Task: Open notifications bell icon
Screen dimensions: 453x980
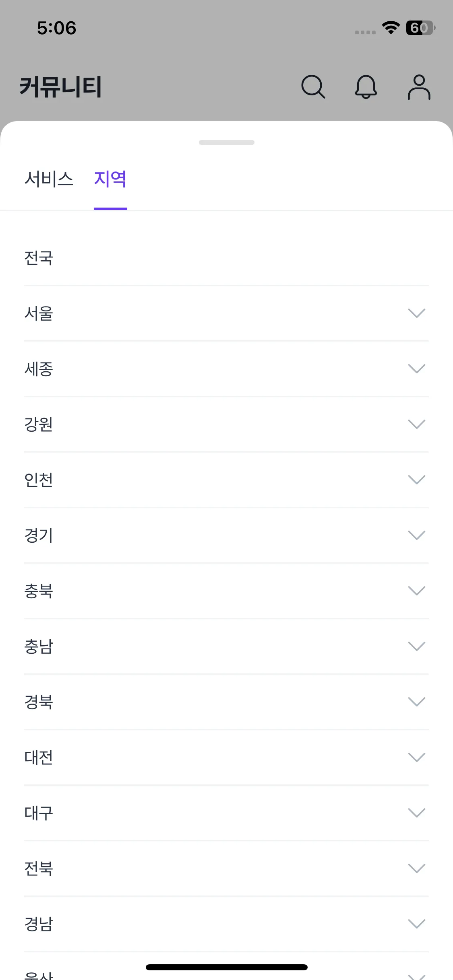Action: 366,86
